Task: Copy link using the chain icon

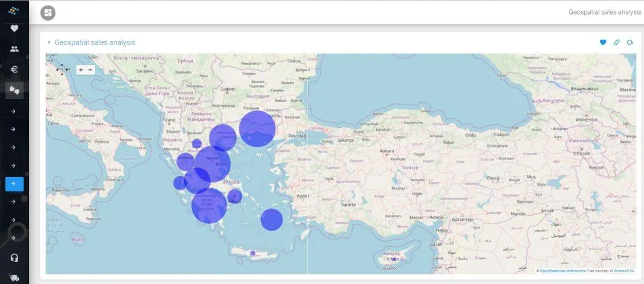Action: (x=616, y=42)
